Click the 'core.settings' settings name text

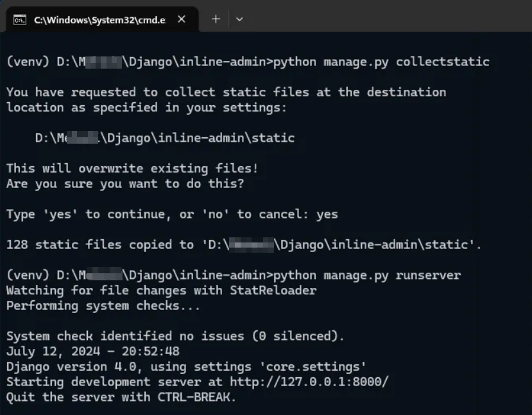click(314, 366)
